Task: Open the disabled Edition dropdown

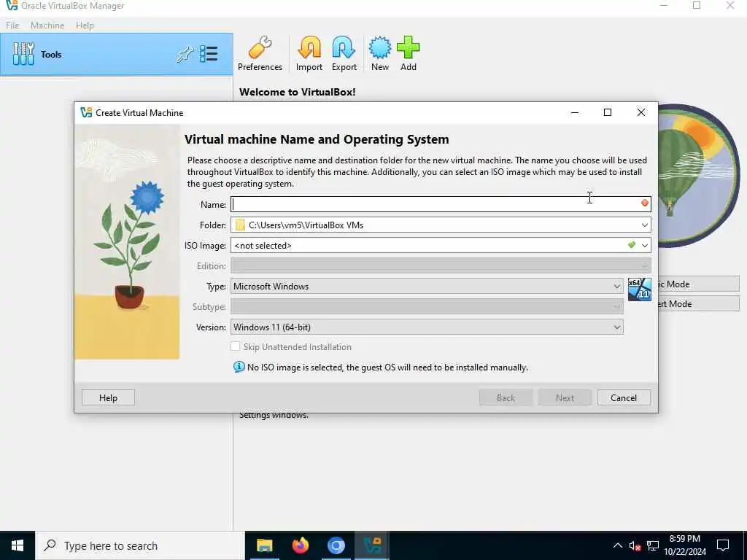Action: click(441, 265)
